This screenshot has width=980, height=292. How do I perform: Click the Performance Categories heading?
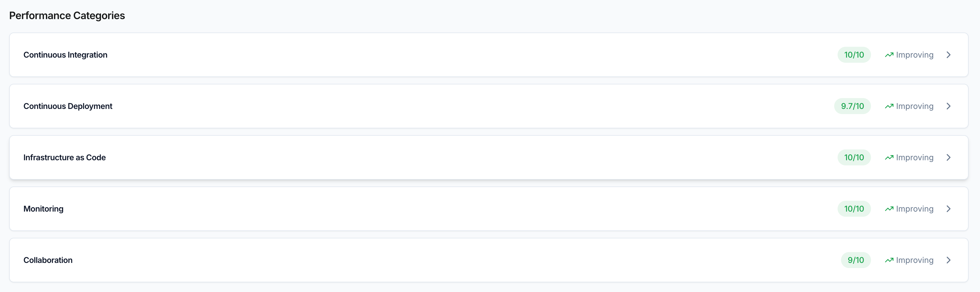[x=67, y=16]
